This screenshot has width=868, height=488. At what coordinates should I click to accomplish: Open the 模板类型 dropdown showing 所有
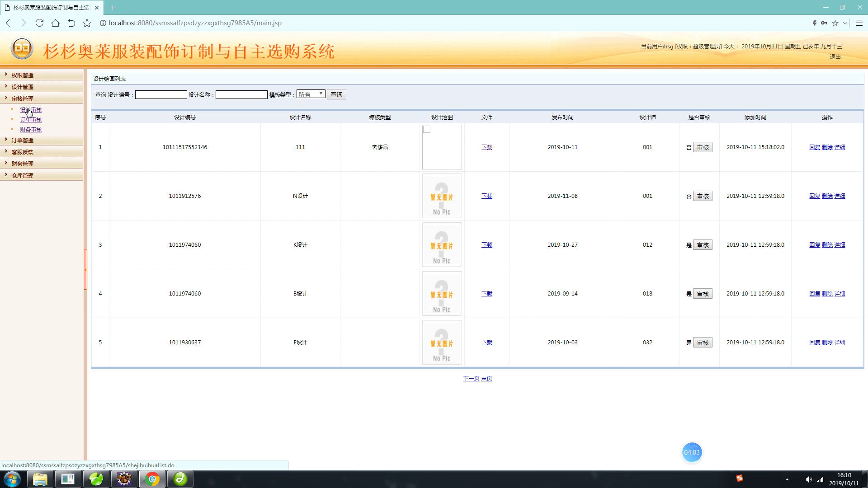tap(311, 94)
